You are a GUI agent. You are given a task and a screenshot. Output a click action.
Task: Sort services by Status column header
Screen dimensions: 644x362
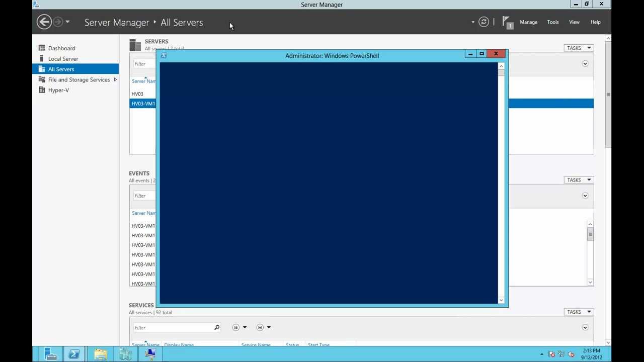point(292,345)
